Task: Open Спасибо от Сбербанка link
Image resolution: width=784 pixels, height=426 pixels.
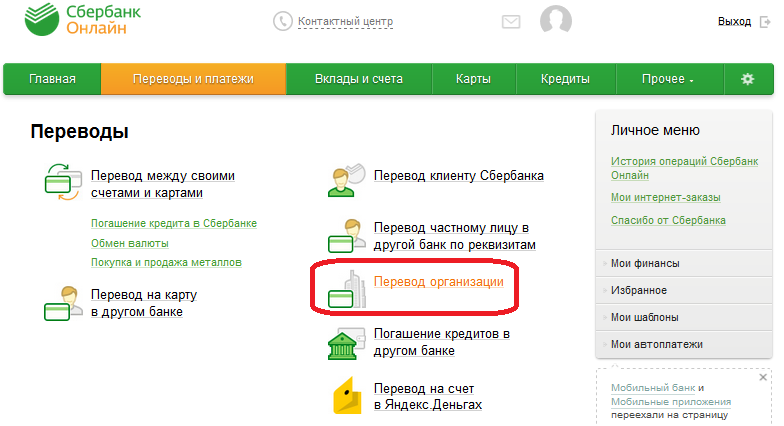Action: pos(668,220)
